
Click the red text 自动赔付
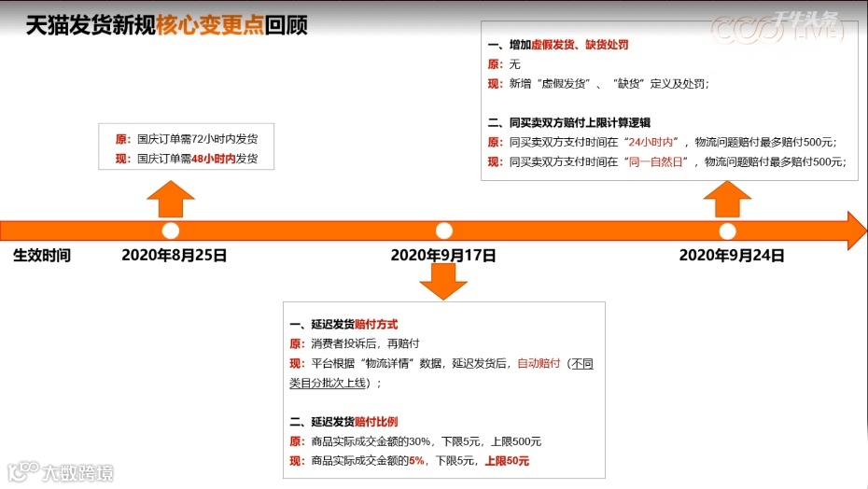tap(539, 363)
